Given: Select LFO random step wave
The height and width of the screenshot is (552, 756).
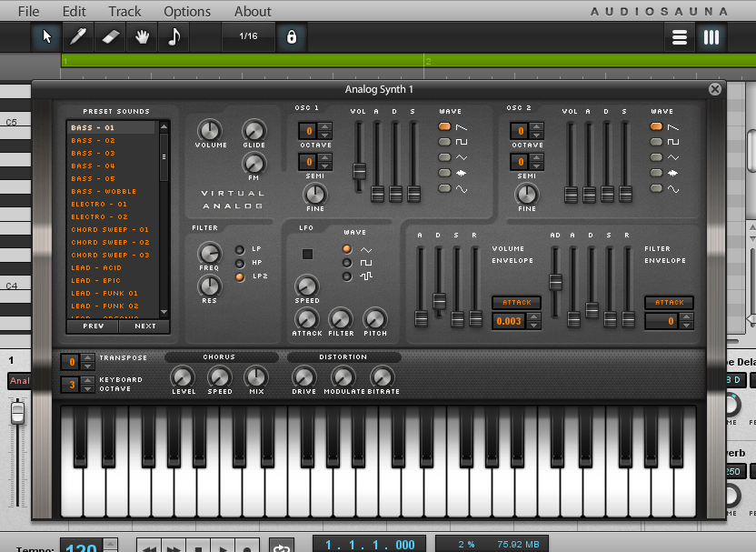Looking at the screenshot, I should [347, 276].
